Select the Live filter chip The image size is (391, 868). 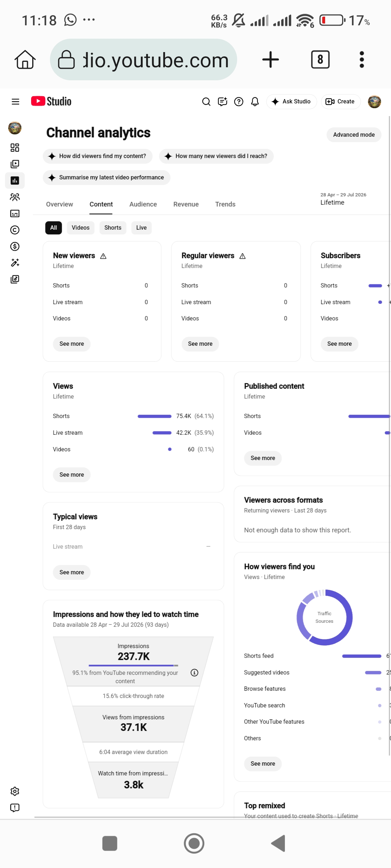[x=141, y=228]
